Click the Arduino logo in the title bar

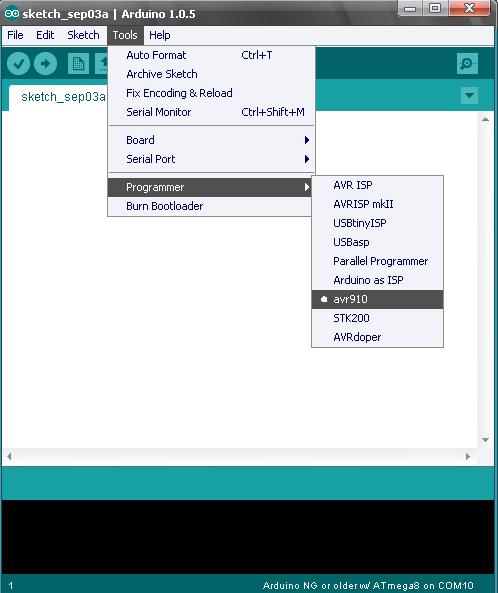pos(11,14)
